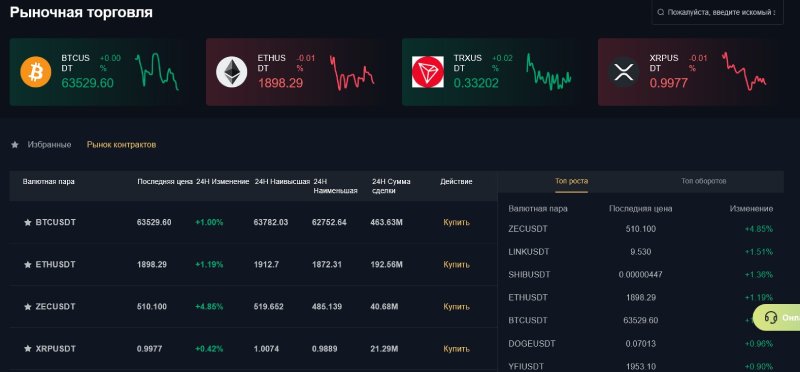800x372 pixels.
Task: Click Купить for BTCUSDT
Action: pos(457,222)
